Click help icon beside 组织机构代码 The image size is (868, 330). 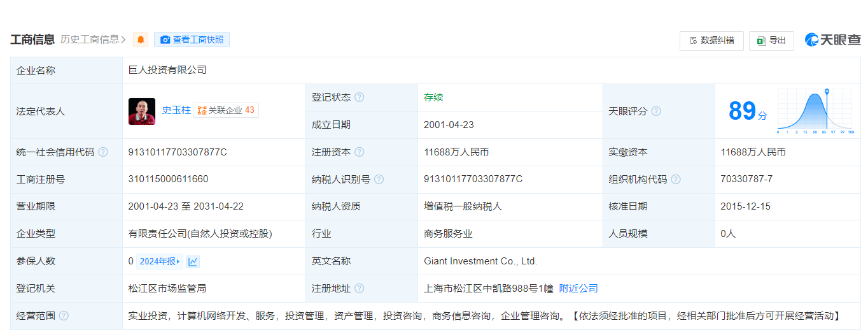coord(676,180)
